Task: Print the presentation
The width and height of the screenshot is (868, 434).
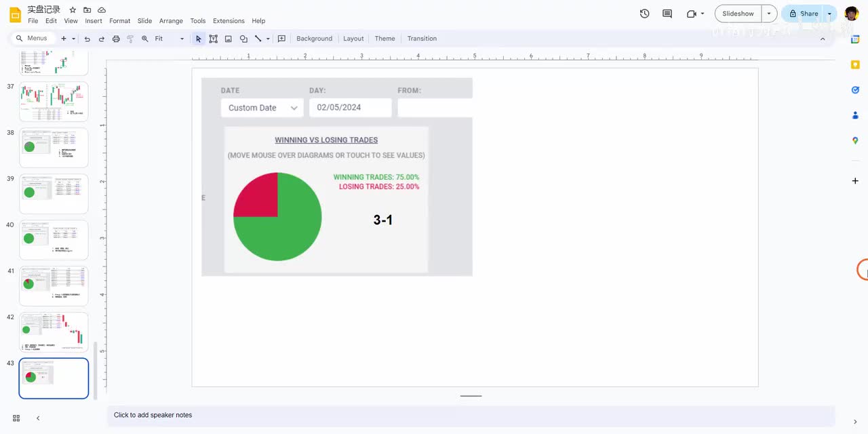Action: point(116,39)
